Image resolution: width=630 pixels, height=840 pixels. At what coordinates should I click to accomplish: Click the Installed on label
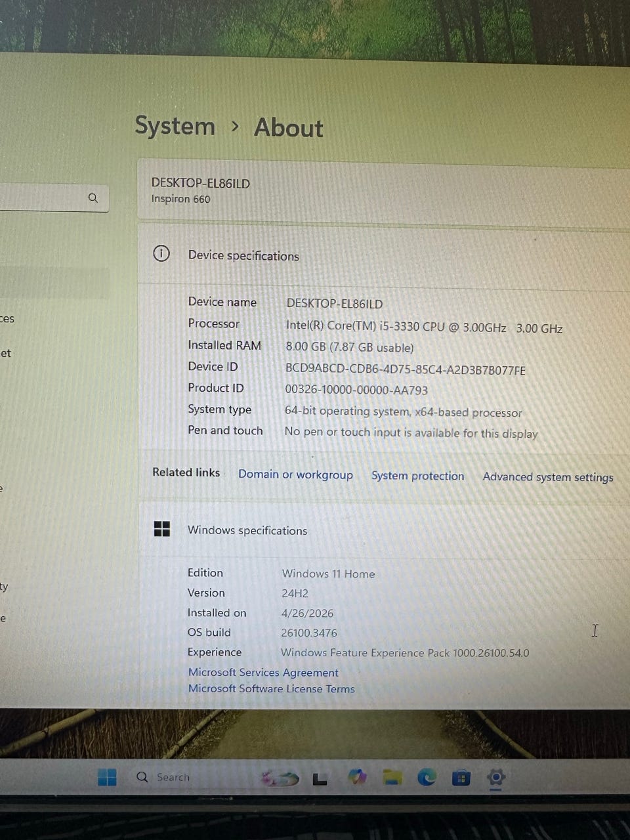(217, 613)
